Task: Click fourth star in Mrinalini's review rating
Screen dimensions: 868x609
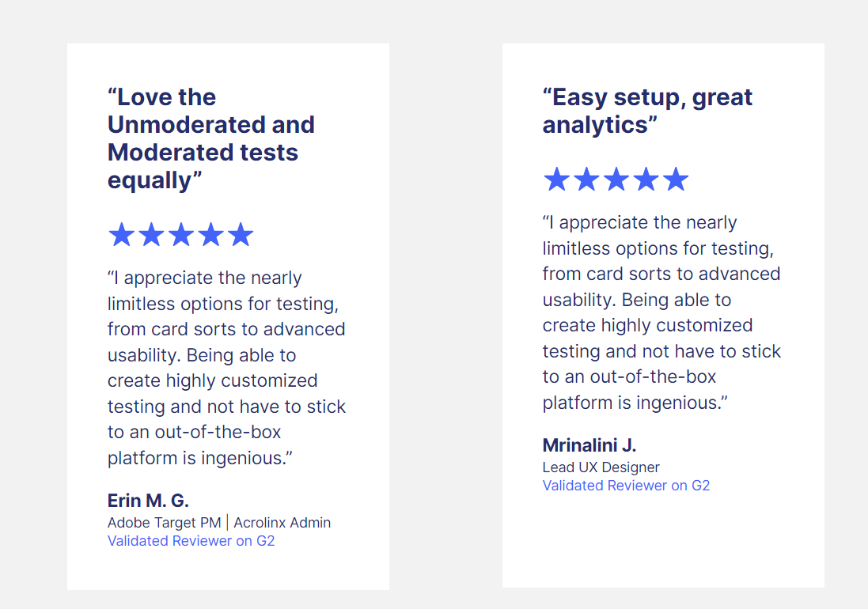Action: click(646, 180)
